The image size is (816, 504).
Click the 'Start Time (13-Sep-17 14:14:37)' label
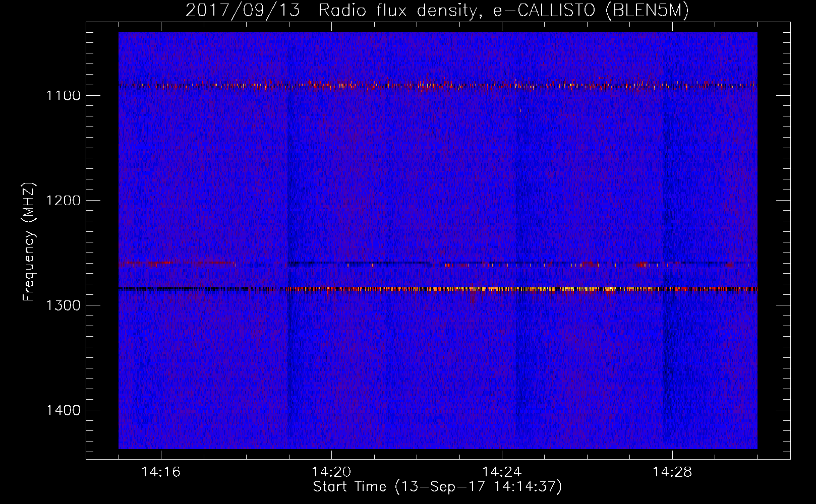click(437, 487)
